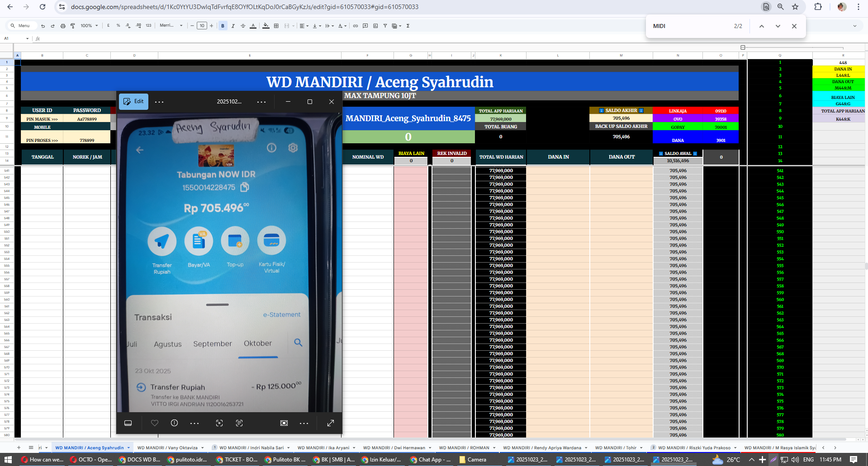Expand vertical align dropdown
Viewport: 868px width, 466px height.
(x=317, y=26)
